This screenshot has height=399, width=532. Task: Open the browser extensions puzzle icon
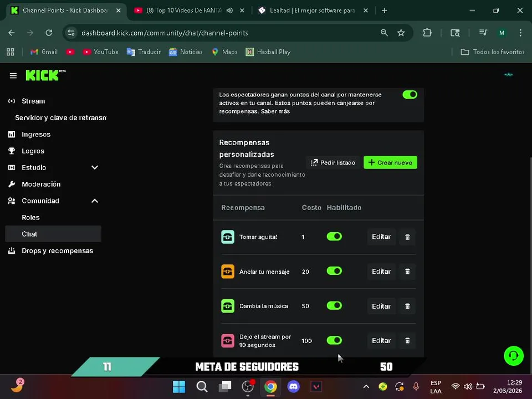click(427, 33)
